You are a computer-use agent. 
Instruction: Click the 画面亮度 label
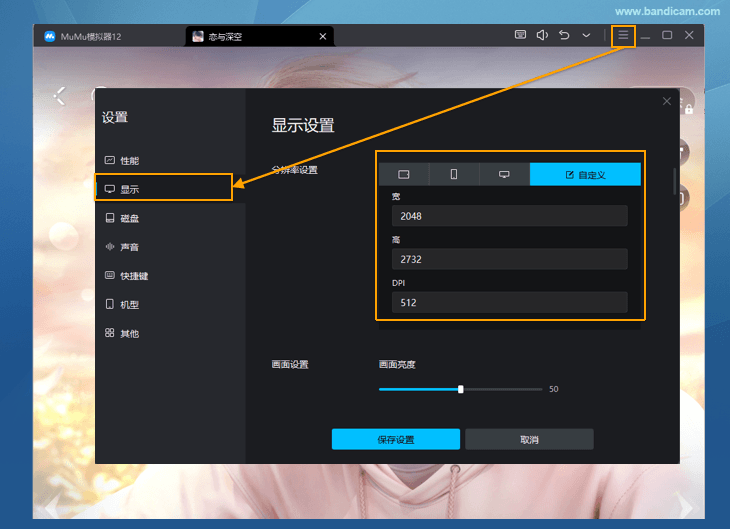pos(397,365)
